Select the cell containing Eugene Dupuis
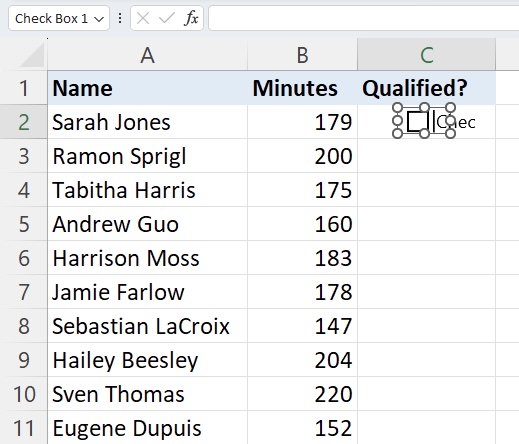The height and width of the screenshot is (444, 519). [148, 428]
